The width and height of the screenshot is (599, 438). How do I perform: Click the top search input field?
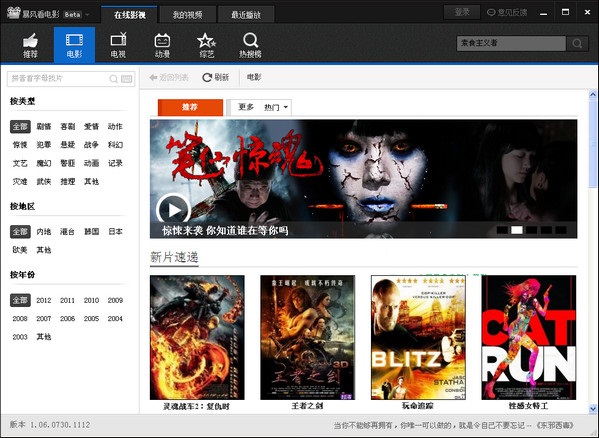(x=511, y=43)
